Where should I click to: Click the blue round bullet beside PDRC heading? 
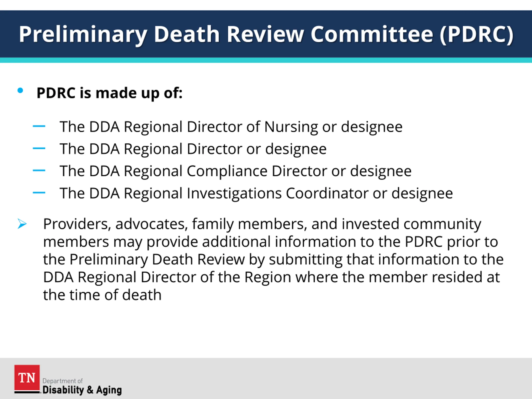point(20,91)
